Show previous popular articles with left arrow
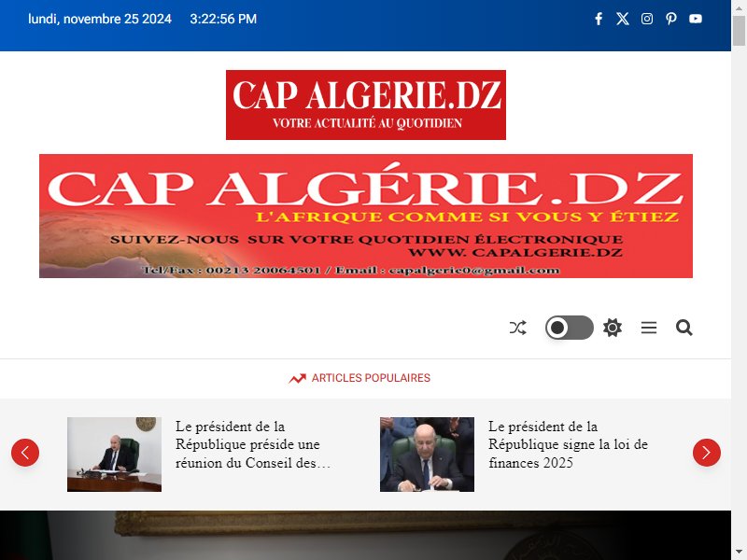This screenshot has width=747, height=560. (25, 453)
